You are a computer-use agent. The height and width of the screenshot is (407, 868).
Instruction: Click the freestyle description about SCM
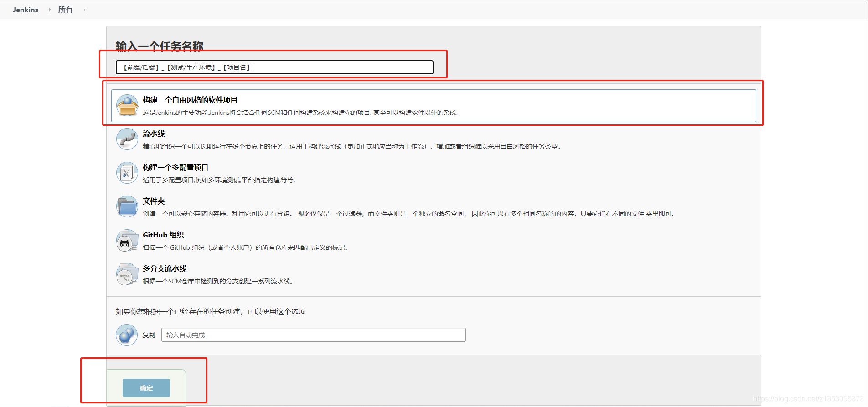300,113
